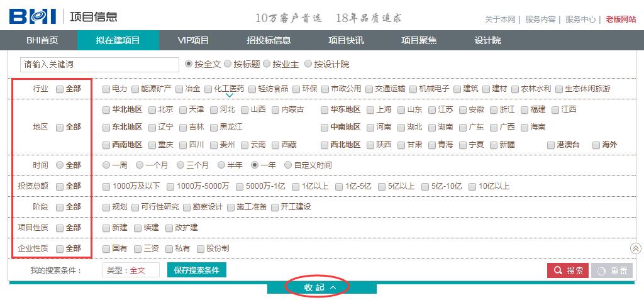Check 全部 in 企业性质 row
Viewport: 644px width, 300px height.
coord(60,248)
